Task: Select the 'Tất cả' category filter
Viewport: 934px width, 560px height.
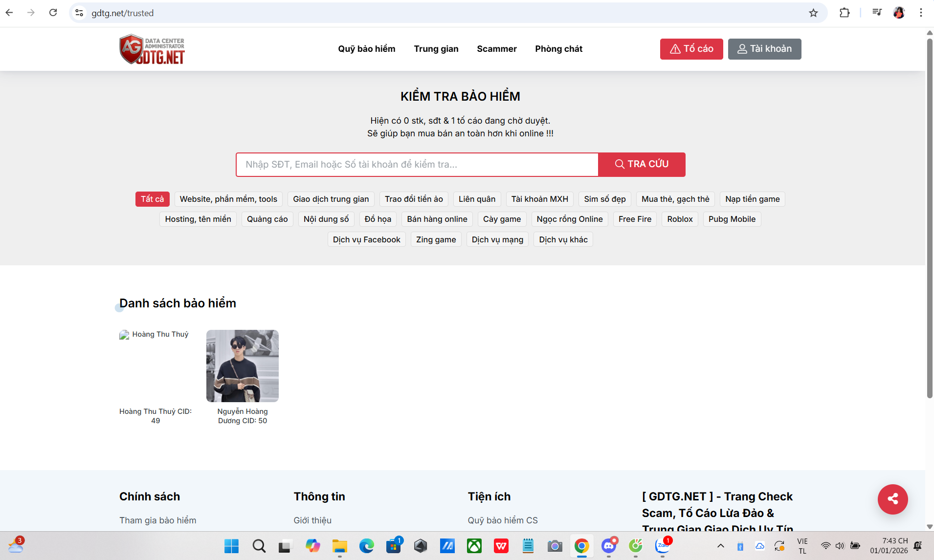Action: (152, 199)
